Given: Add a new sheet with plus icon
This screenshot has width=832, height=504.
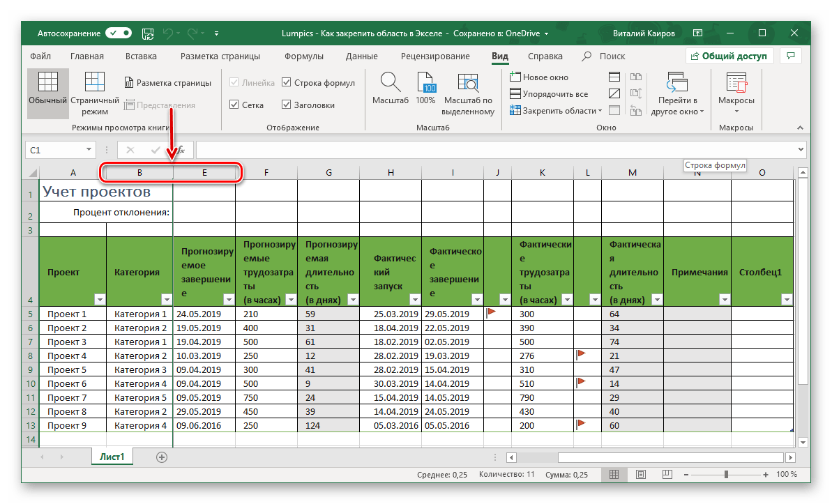Looking at the screenshot, I should tap(162, 457).
